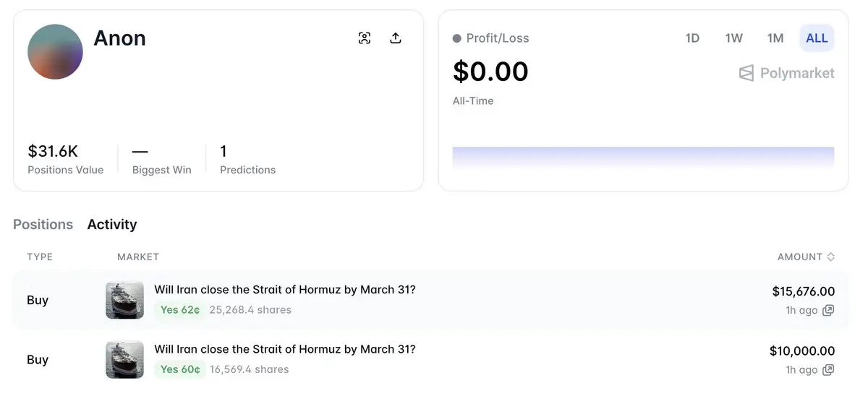Switch to the Activity tab
This screenshot has width=868, height=404.
112,224
